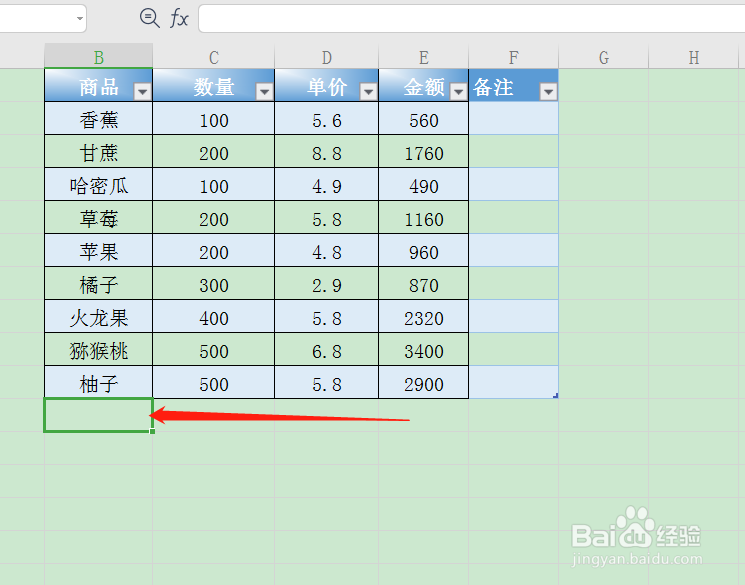Select the cell containing 橘子
The height and width of the screenshot is (585, 745).
(x=98, y=283)
